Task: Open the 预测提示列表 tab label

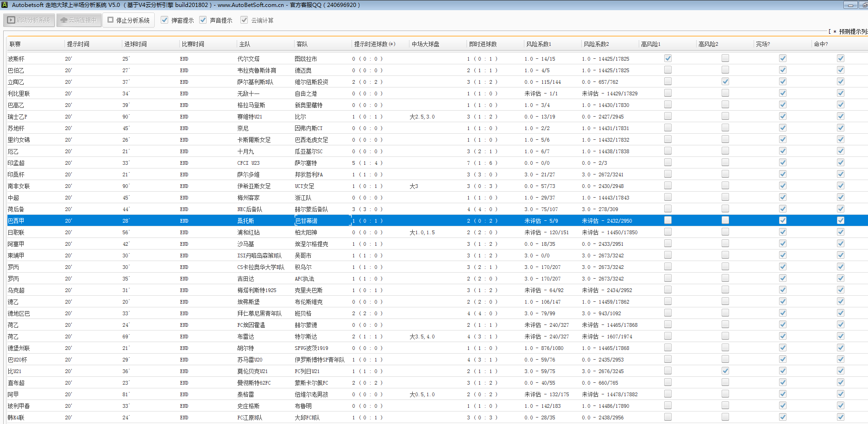Action: (x=851, y=31)
